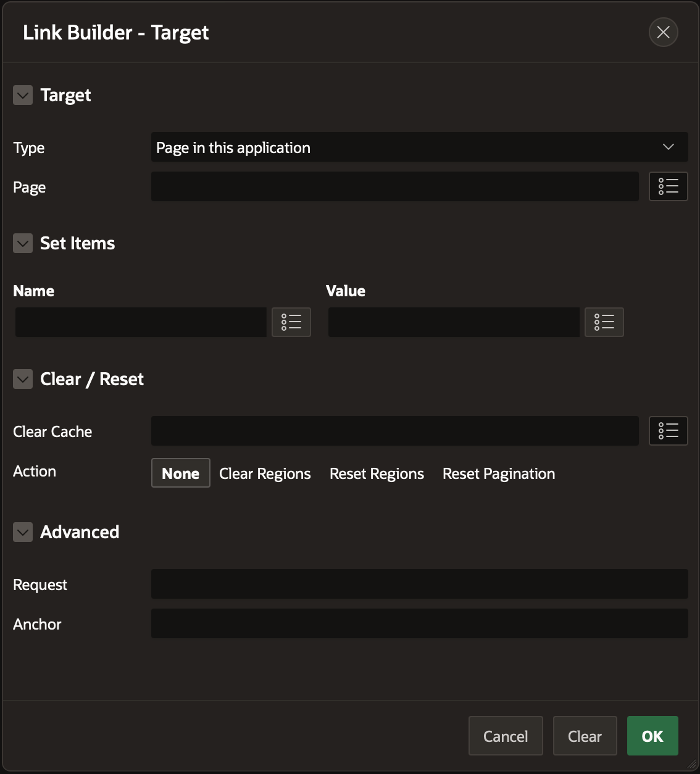Open the Type dropdown list
Screen dimensions: 700x774
(420, 147)
